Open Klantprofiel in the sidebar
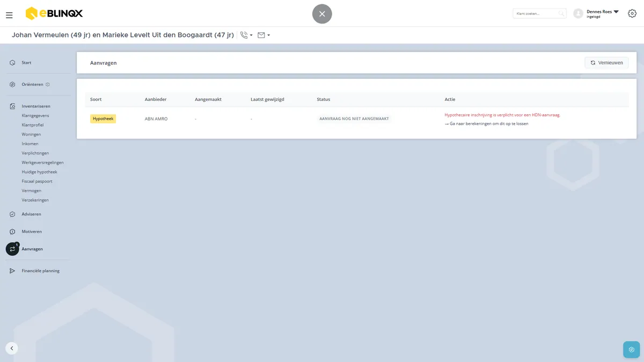 33,125
